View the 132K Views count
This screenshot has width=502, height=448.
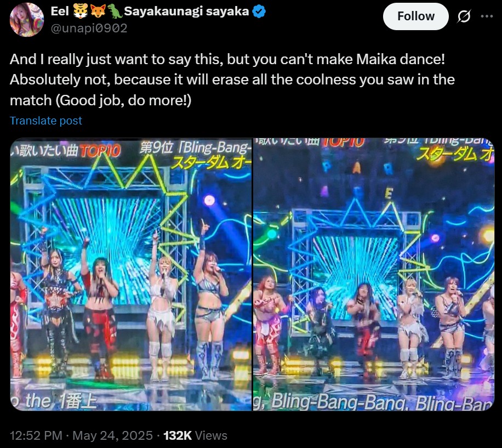195,435
